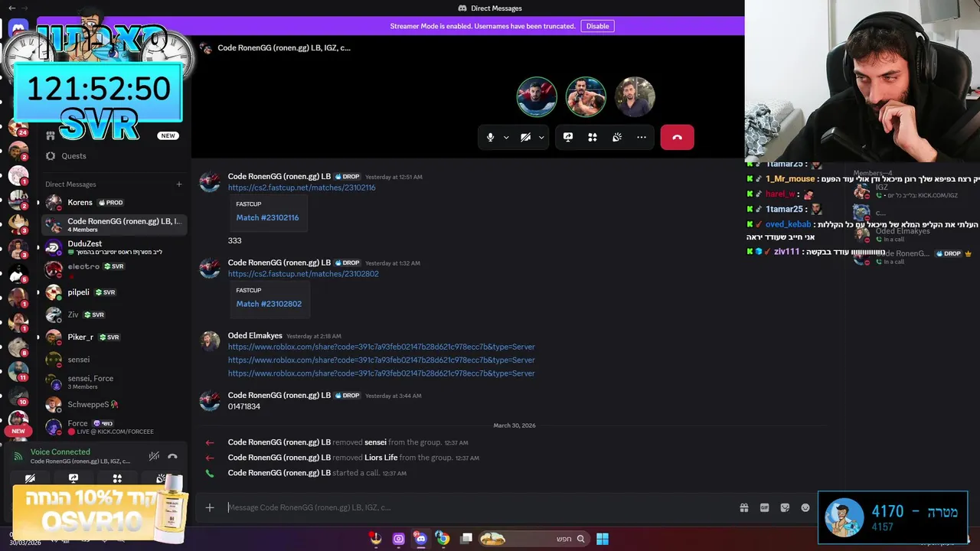
Task: Click third call participant avatar
Action: (635, 96)
